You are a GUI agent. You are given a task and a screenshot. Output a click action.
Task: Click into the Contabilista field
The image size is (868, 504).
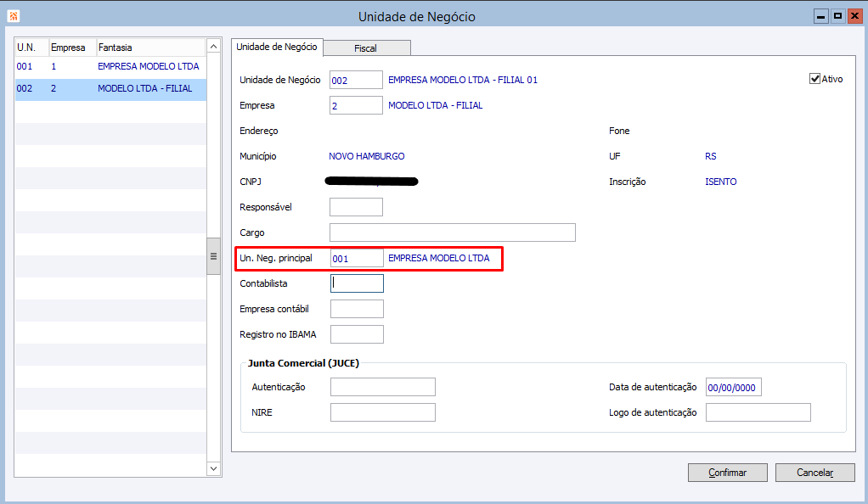(357, 283)
